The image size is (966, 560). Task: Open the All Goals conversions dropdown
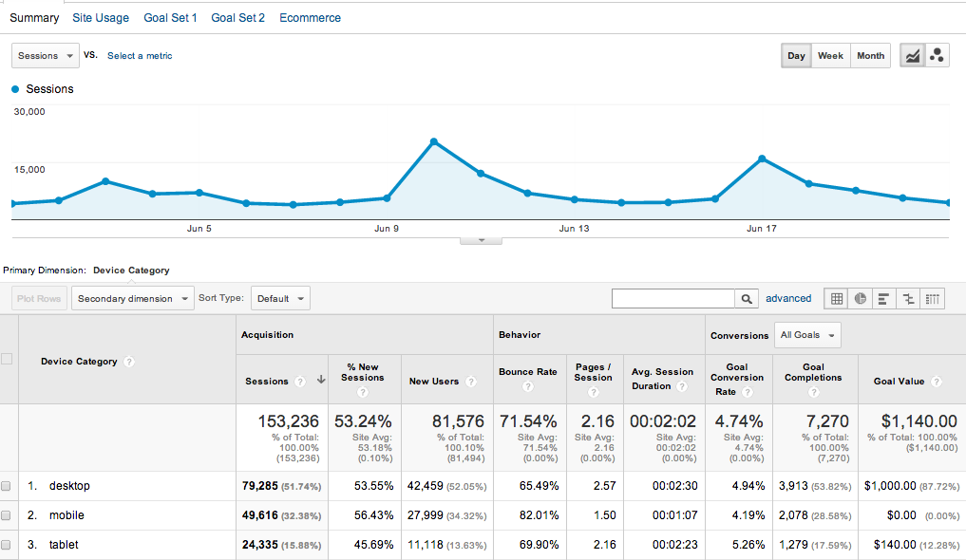click(x=807, y=335)
